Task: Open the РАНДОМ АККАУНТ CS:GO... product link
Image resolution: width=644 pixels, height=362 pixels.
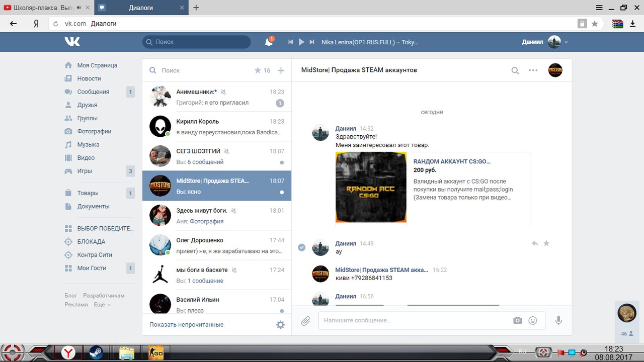Action: click(452, 161)
